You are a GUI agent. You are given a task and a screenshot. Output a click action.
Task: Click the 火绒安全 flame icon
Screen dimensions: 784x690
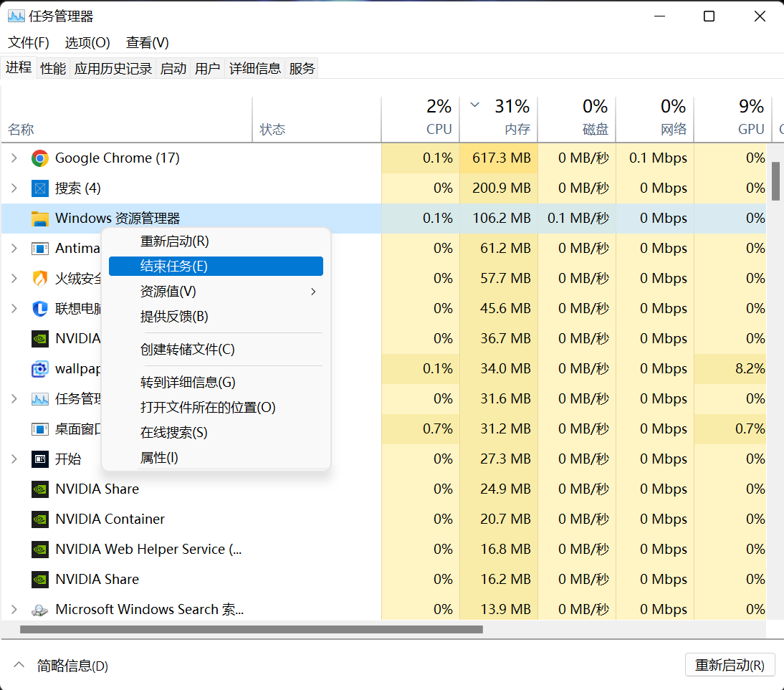[x=40, y=278]
